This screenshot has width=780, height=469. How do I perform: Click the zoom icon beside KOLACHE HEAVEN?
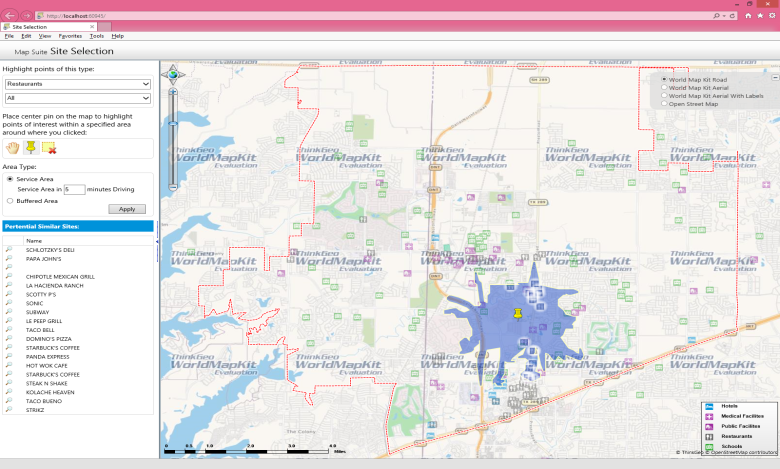[x=9, y=392]
